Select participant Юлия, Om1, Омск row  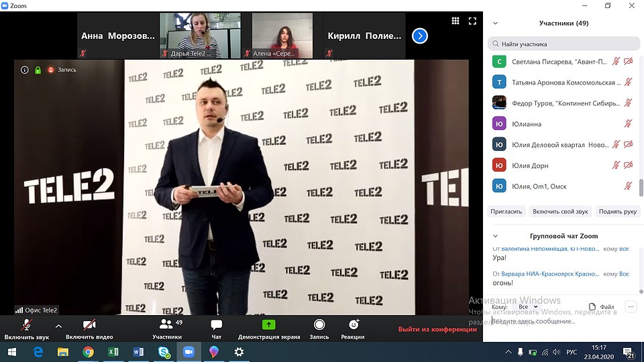563,186
